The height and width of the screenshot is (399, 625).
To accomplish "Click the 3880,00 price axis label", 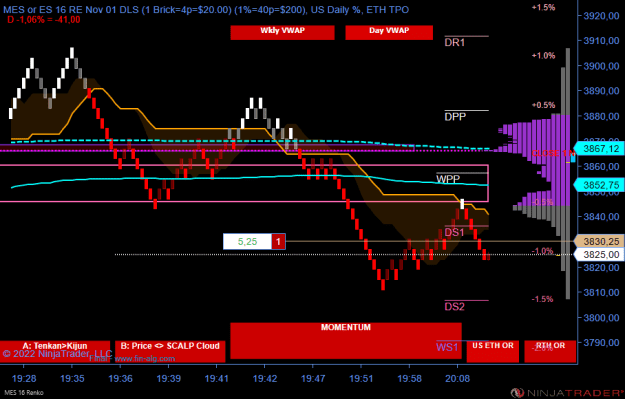I will pyautogui.click(x=601, y=116).
